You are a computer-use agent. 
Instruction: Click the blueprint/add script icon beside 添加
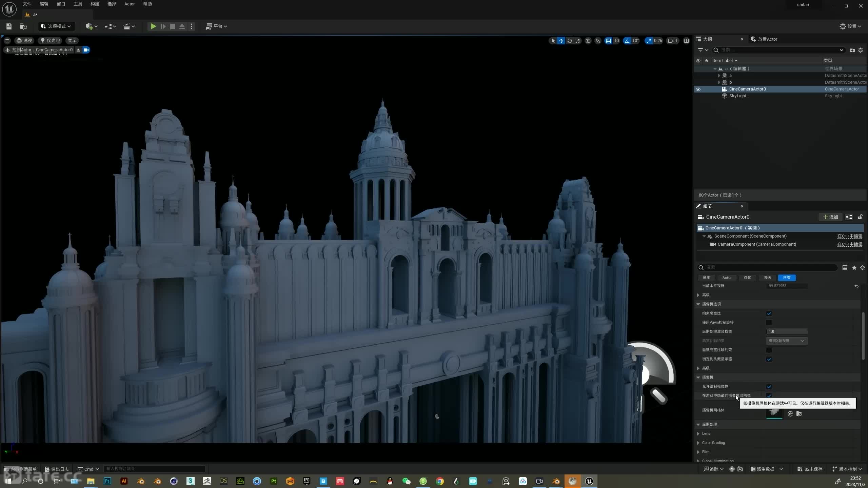pos(849,217)
